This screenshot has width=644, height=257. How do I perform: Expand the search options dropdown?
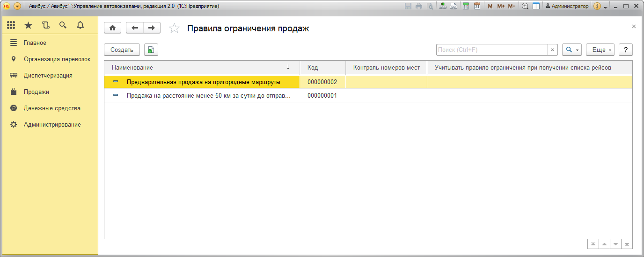click(x=572, y=50)
